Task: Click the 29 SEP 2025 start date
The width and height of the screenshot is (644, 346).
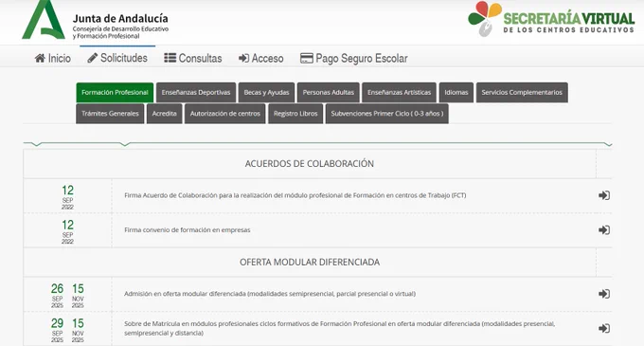Action: coord(57,330)
